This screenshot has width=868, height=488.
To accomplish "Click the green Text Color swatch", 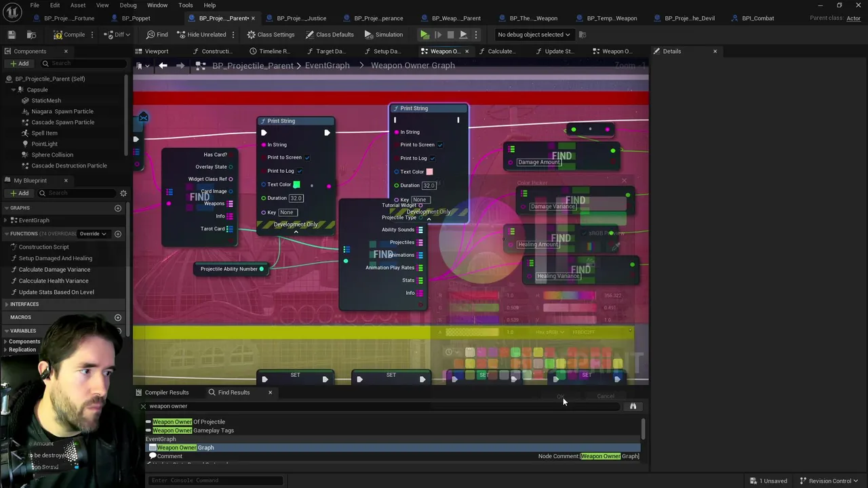I will pos(296,184).
